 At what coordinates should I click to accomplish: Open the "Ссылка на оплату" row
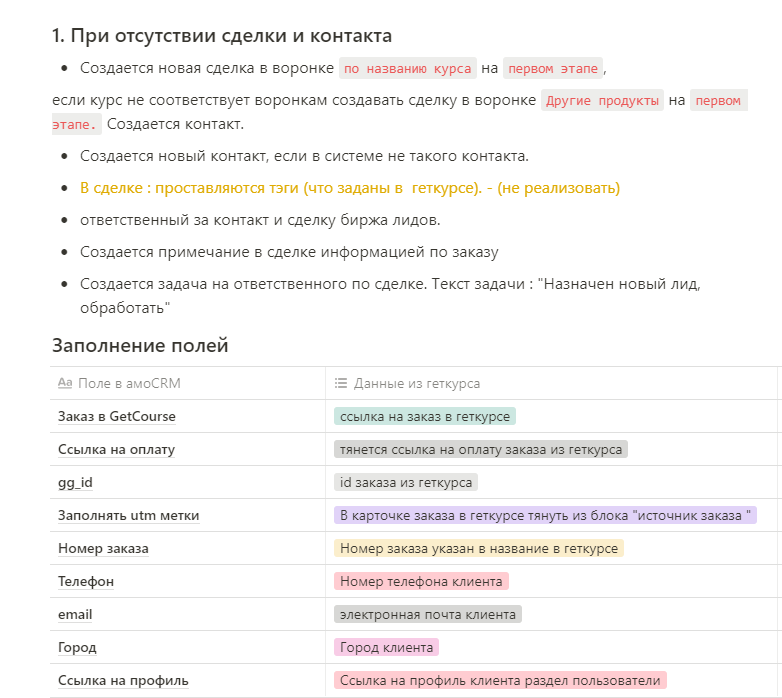pyautogui.click(x=116, y=449)
